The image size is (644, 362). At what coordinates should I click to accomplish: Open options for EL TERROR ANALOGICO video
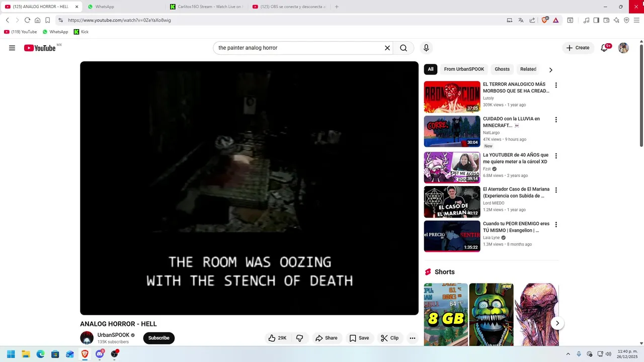click(x=556, y=85)
